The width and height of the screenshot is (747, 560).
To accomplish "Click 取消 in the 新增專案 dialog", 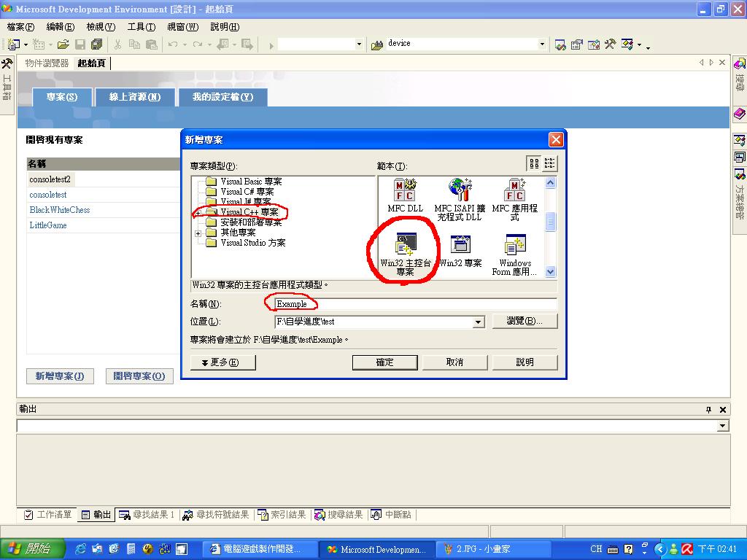I will (454, 362).
